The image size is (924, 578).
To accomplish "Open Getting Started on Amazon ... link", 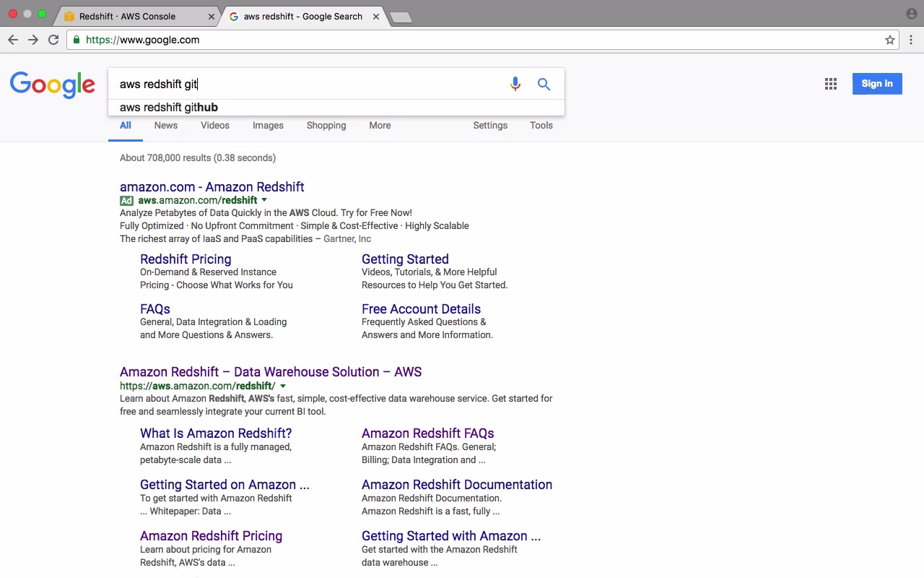I will [225, 485].
